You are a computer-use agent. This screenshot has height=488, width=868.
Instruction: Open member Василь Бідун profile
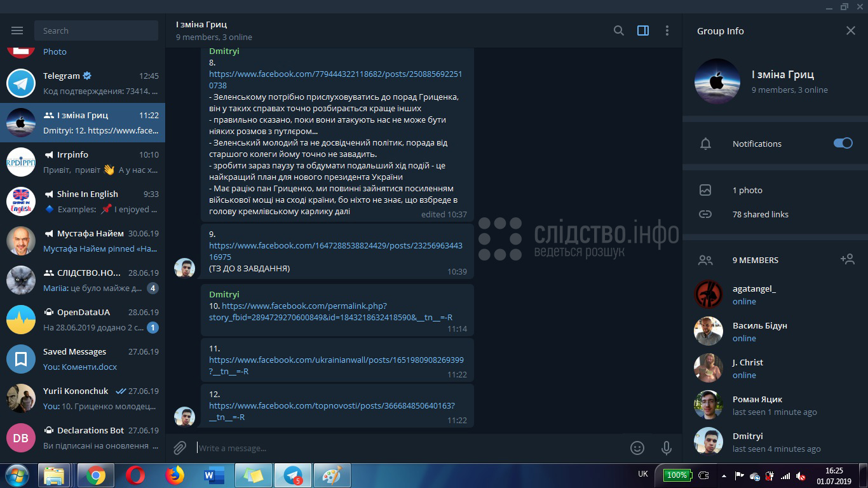click(775, 331)
